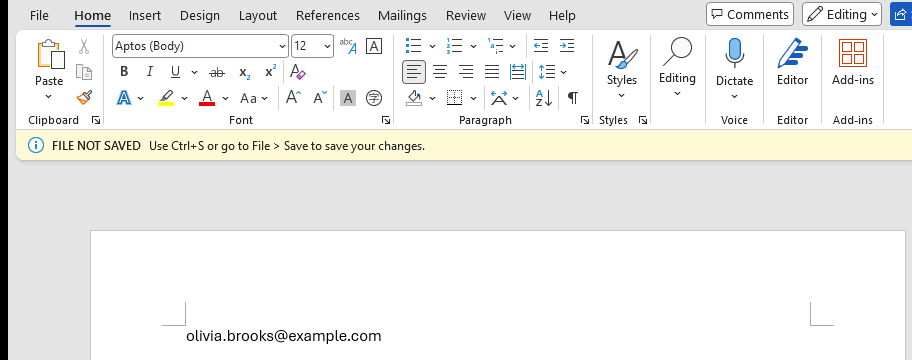Open the borders dropdown arrow
This screenshot has height=360, width=912.
(x=473, y=98)
